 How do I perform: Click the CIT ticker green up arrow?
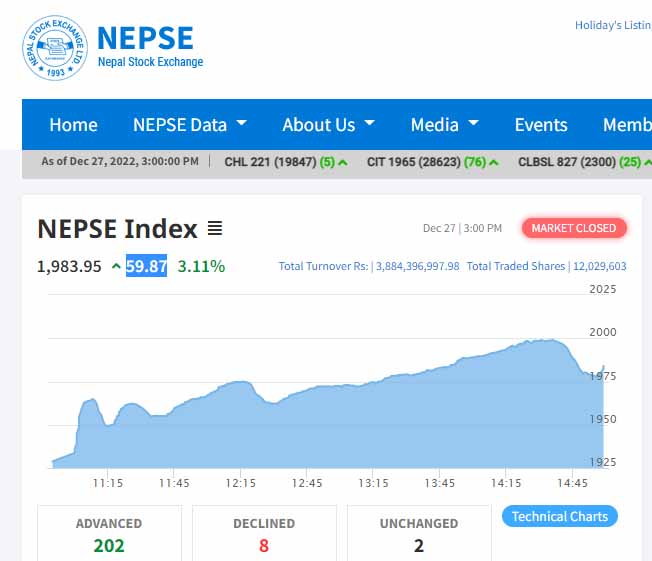point(495,162)
